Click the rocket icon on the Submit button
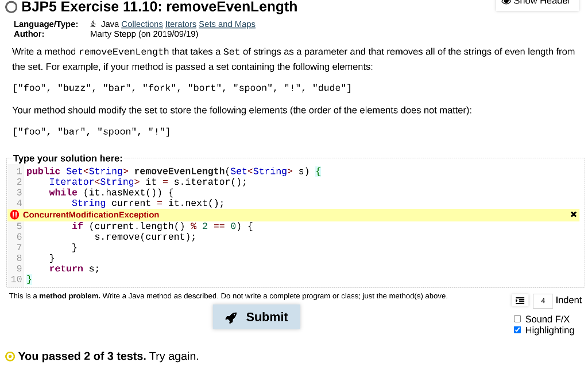Viewport: 588px width, 366px height. [x=231, y=317]
